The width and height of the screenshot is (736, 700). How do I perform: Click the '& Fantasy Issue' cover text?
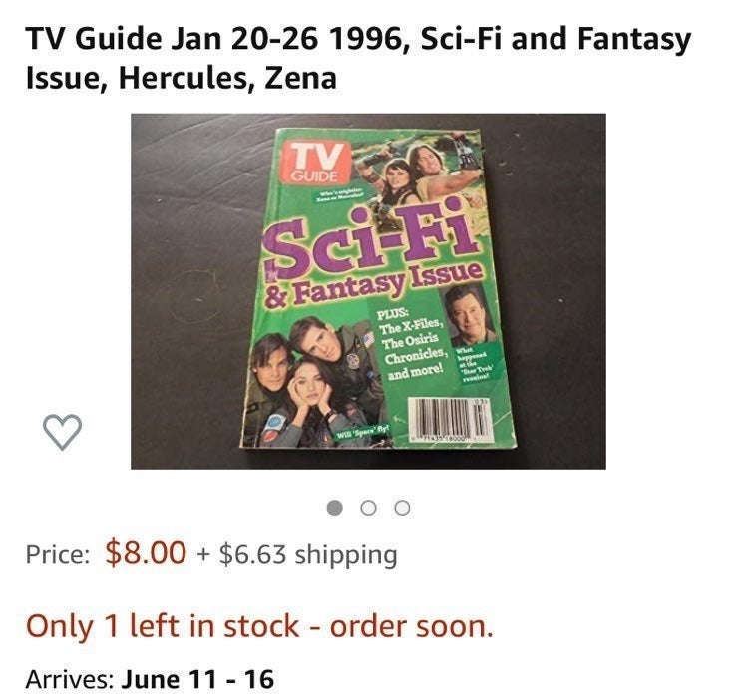pos(373,286)
